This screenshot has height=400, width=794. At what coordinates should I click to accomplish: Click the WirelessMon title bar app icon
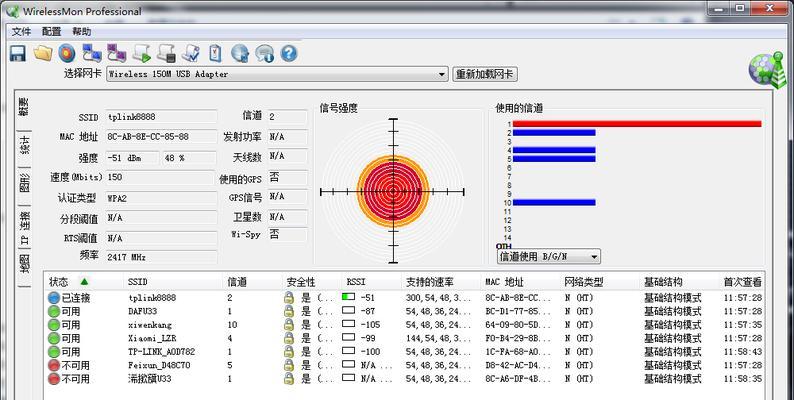point(12,11)
